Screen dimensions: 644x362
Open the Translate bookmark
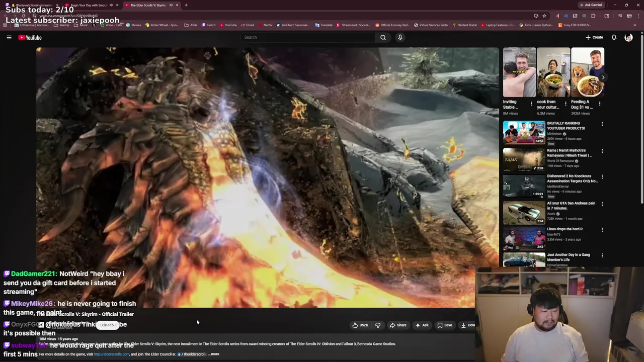tap(324, 25)
